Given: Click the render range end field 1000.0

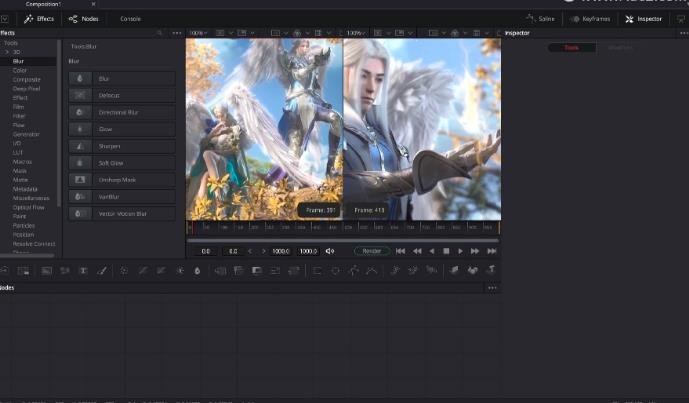Looking at the screenshot, I should [280, 251].
